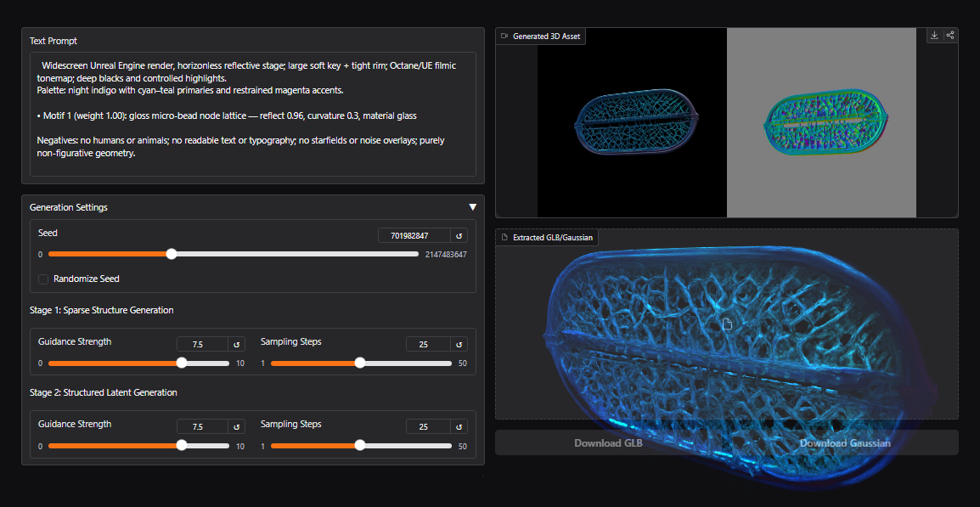Click the file upload icon in Extracted GLB area
Viewport: 980px width, 507px height.
727,324
